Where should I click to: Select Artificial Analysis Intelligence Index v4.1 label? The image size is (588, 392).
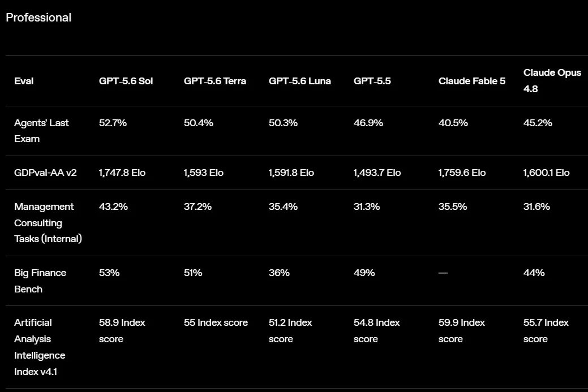[40, 347]
